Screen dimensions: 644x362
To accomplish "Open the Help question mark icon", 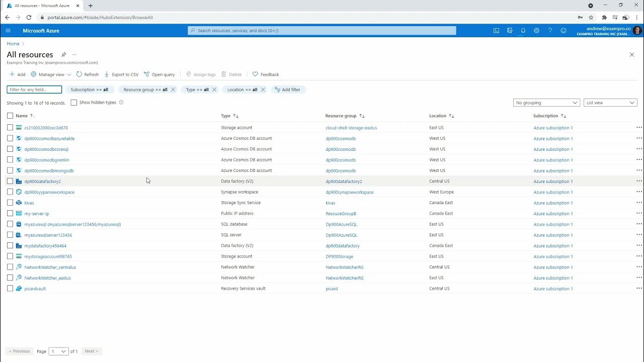I will click(550, 31).
